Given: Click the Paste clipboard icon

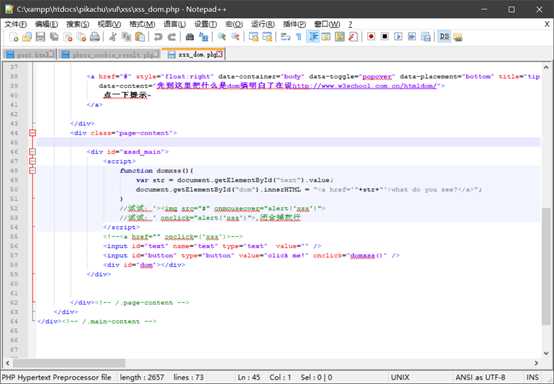Looking at the screenshot, I should (140, 37).
